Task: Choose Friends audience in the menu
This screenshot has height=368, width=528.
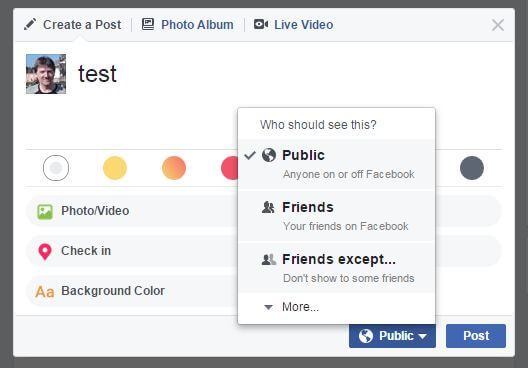Action: point(336,216)
